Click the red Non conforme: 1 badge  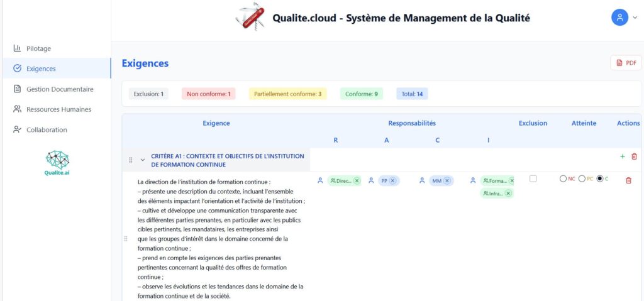(x=208, y=94)
